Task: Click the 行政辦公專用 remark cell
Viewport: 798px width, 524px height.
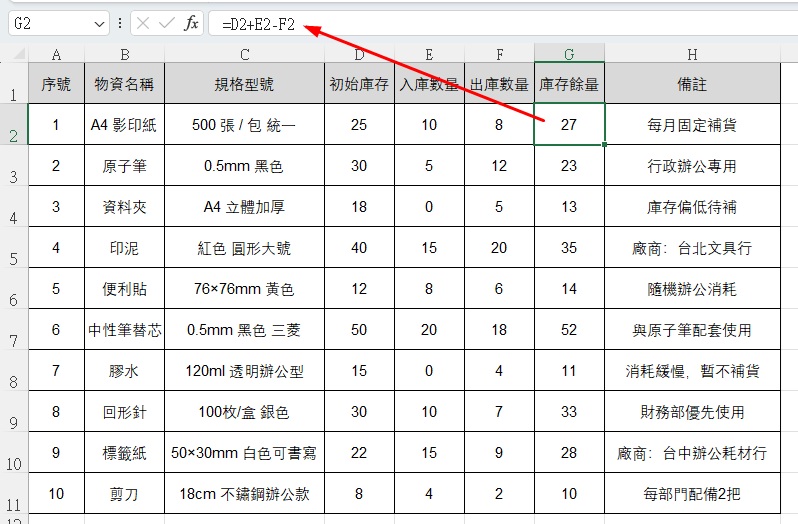Action: click(x=692, y=166)
